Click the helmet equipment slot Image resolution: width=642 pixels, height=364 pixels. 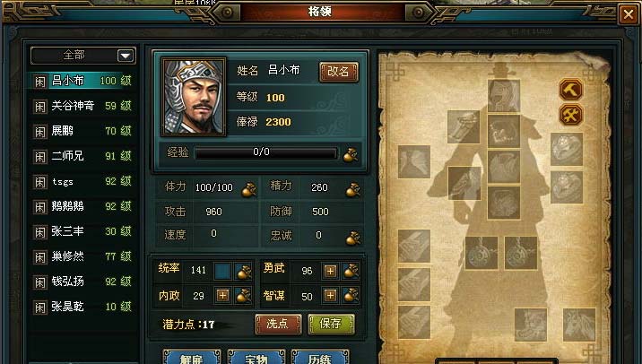tap(504, 96)
